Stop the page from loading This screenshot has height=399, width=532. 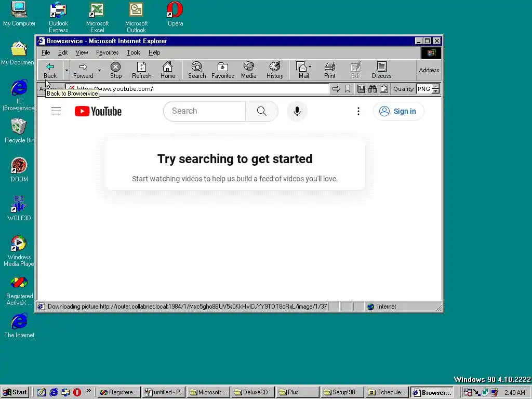[116, 70]
